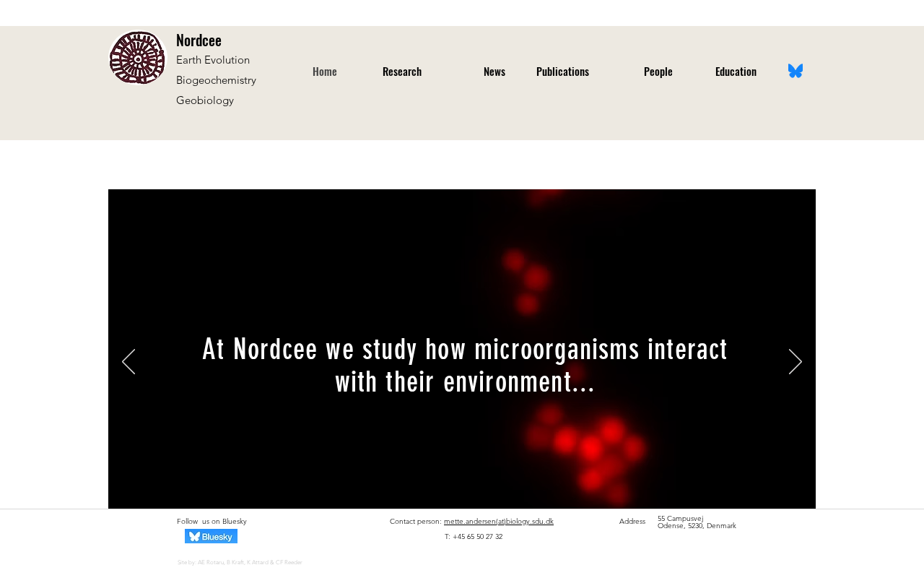Image resolution: width=924 pixels, height=578 pixels.
Task: Click the Bluesky badge in footer
Action: 211,536
